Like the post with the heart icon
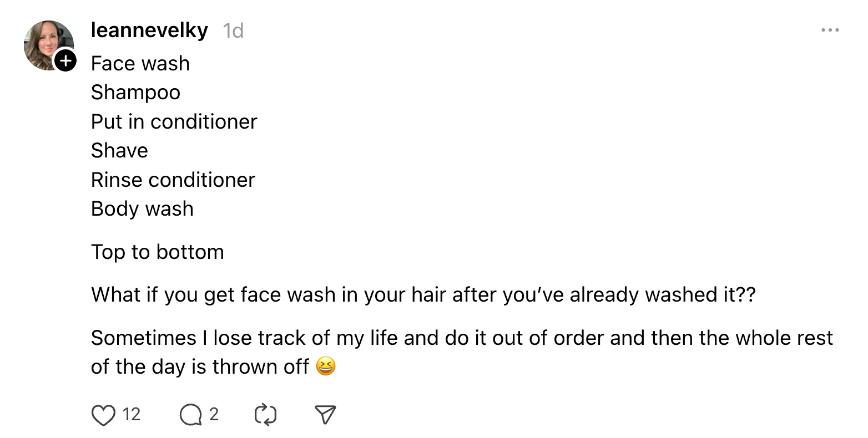This screenshot has height=438, width=868. (104, 415)
